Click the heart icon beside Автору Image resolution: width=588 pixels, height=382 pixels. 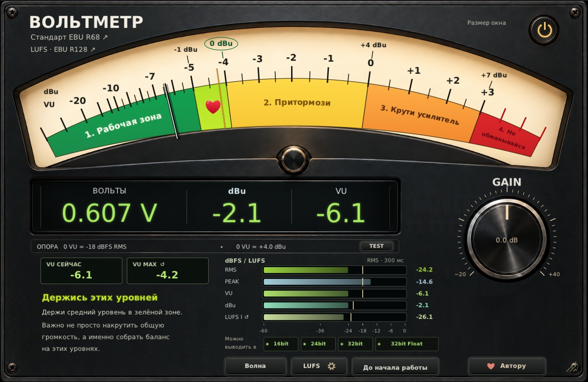click(491, 366)
